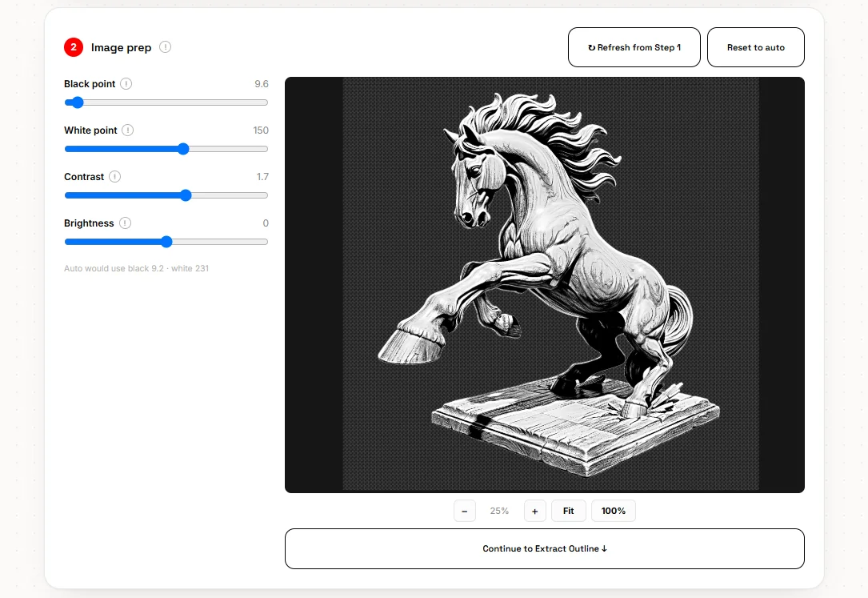Click the horse preview image

point(545,285)
